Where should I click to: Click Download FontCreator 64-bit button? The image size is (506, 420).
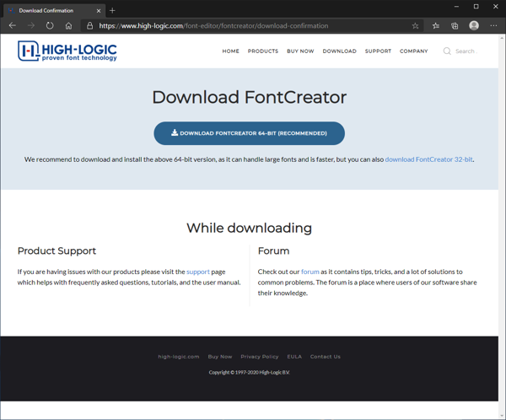tap(249, 133)
